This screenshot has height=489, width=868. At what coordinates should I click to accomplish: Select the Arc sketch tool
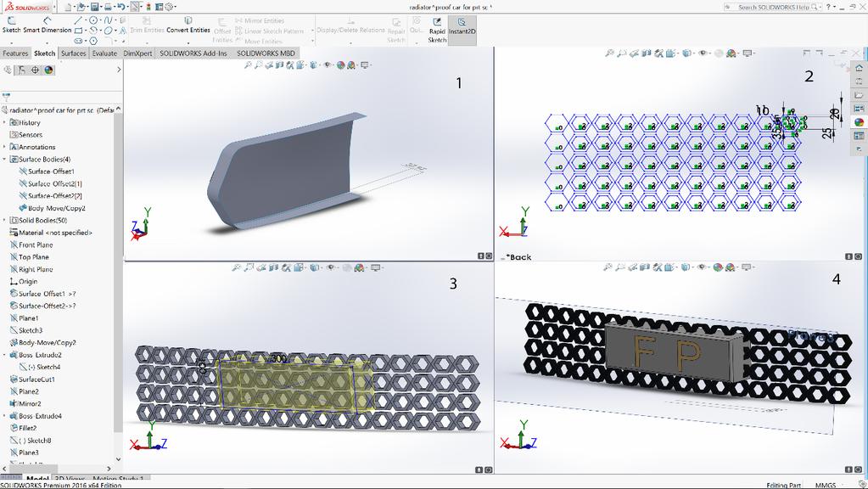click(x=93, y=31)
